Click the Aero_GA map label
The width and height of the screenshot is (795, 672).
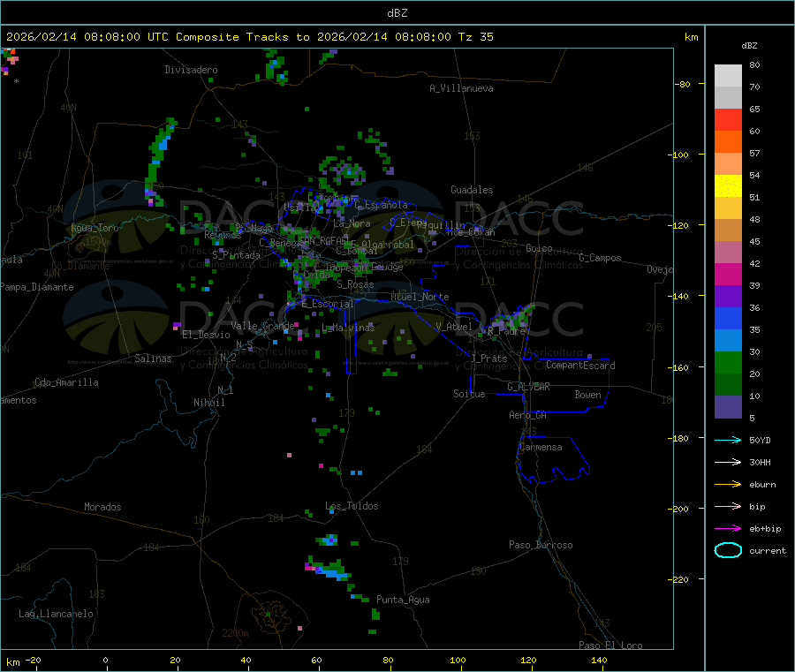(x=528, y=415)
